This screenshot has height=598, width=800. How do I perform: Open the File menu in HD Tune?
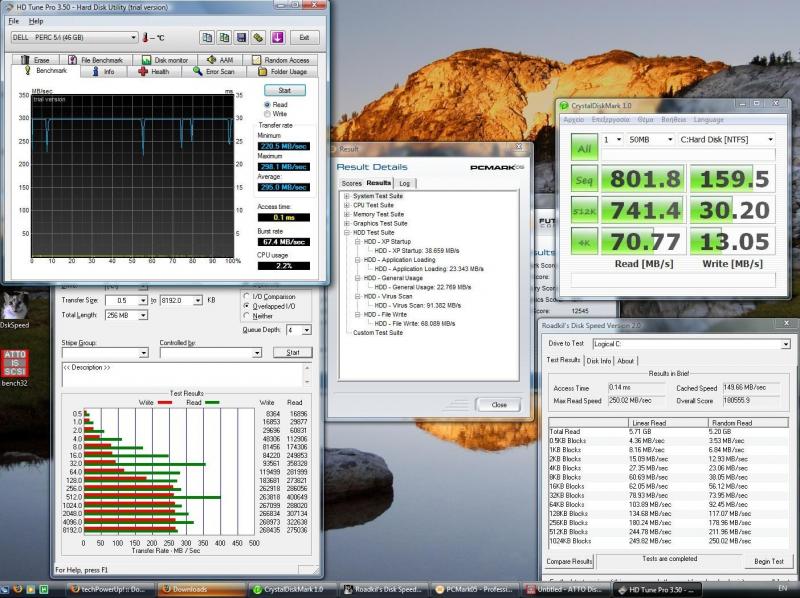point(14,21)
